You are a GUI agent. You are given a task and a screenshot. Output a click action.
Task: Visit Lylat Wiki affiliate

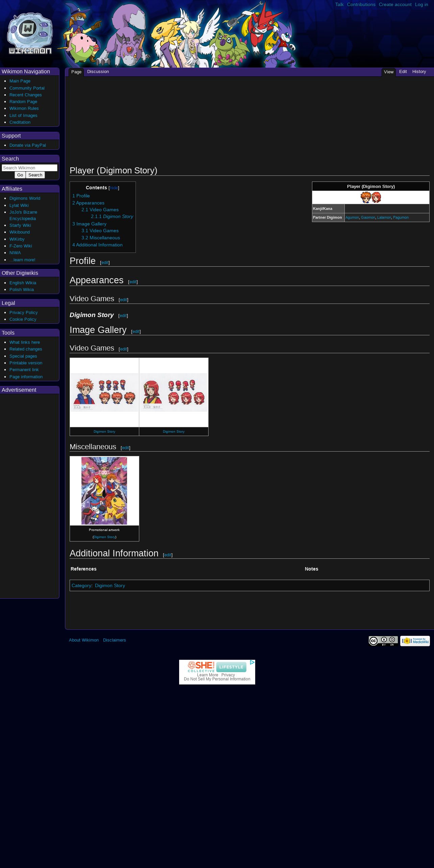[19, 206]
